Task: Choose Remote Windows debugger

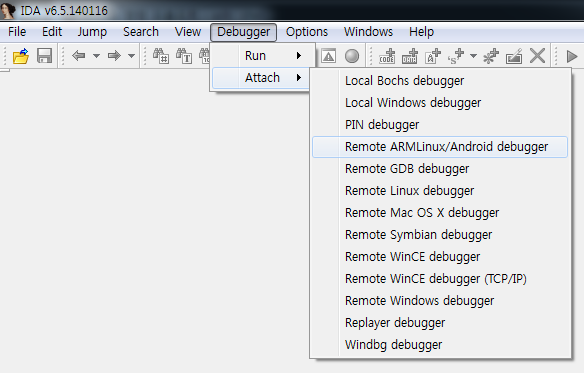Action: tap(440, 300)
